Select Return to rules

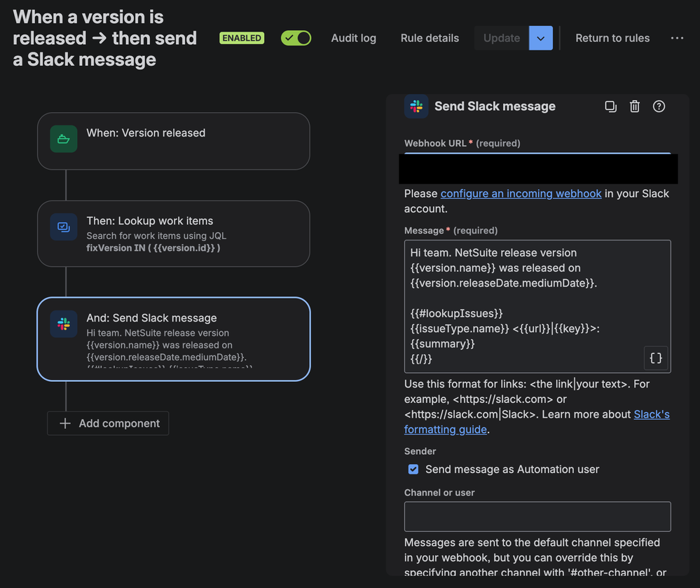tap(612, 38)
